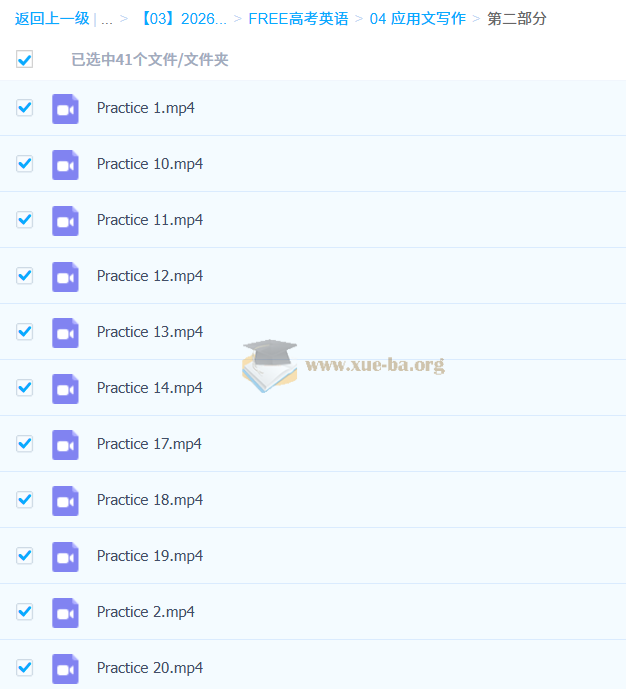
Task: Open the Practice 12.mp4 file name
Action: point(150,276)
